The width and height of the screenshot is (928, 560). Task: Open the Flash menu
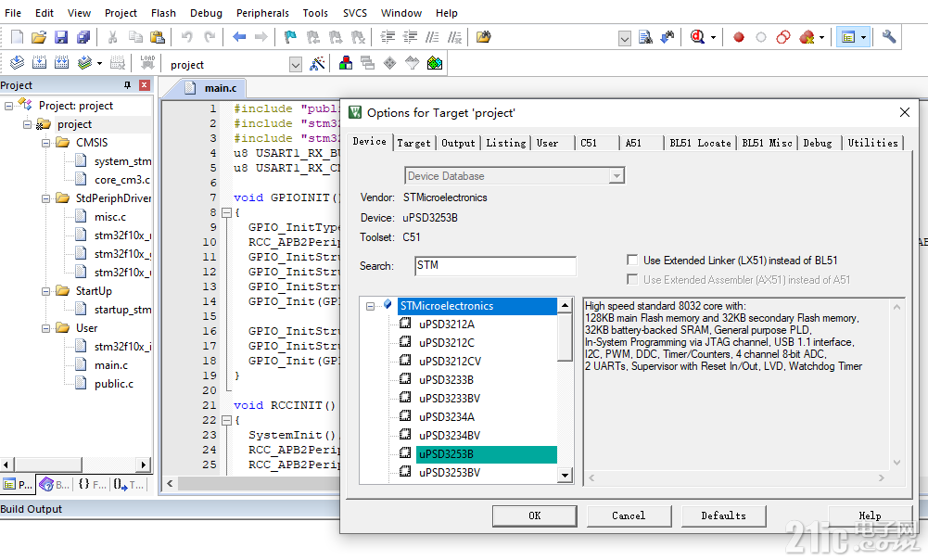pyautogui.click(x=163, y=13)
